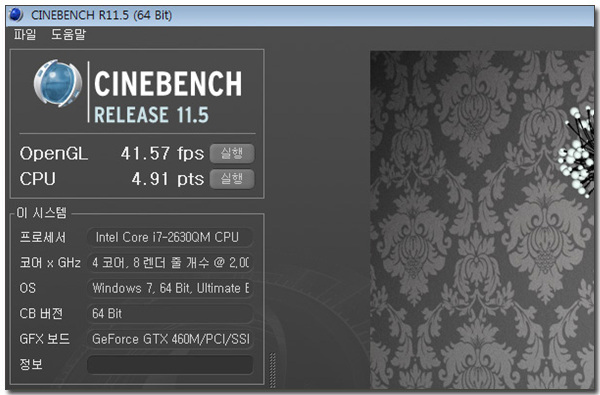The image size is (600, 395).
Task: Select the 코어 x GHz field
Action: click(170, 263)
